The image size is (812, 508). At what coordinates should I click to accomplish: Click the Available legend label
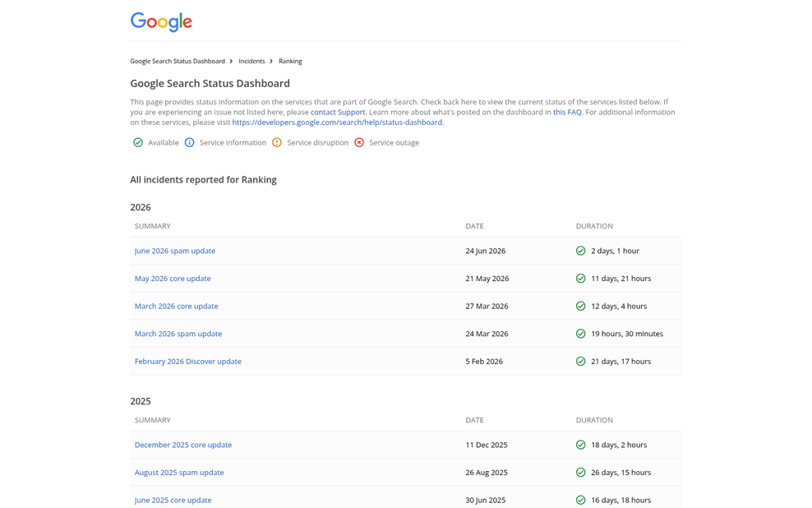[163, 143]
